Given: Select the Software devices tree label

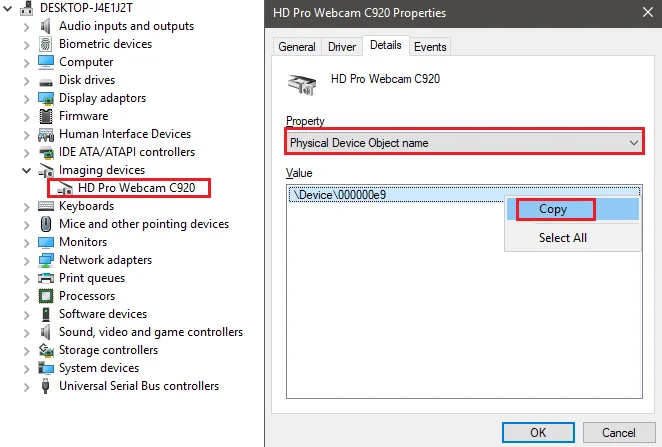Looking at the screenshot, I should pyautogui.click(x=103, y=314).
